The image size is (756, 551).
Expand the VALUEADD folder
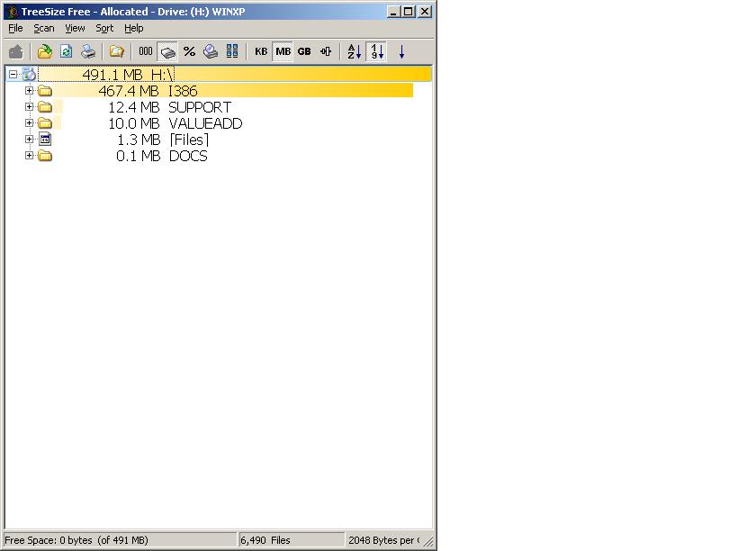30,123
